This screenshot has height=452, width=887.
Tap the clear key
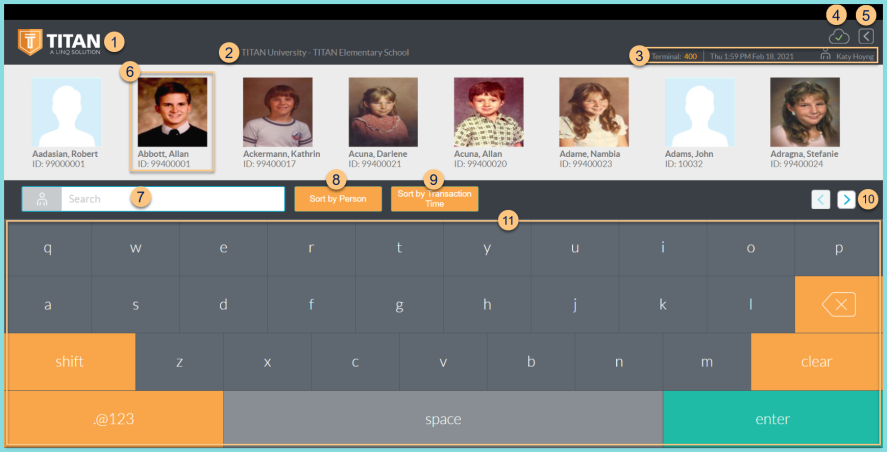click(816, 362)
